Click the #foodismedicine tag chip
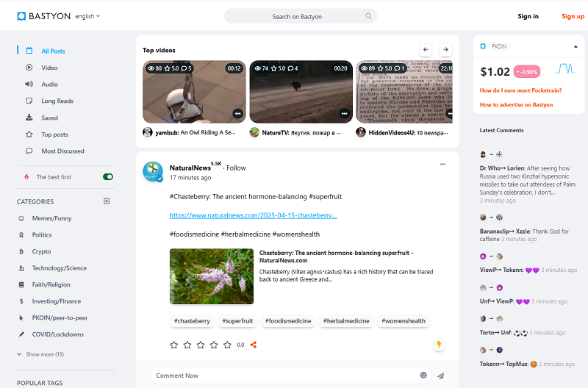588x388 pixels. pos(288,321)
